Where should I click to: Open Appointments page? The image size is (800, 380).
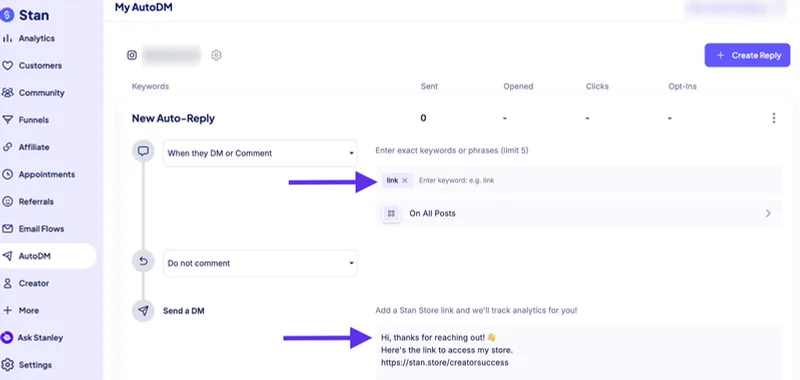coord(47,174)
